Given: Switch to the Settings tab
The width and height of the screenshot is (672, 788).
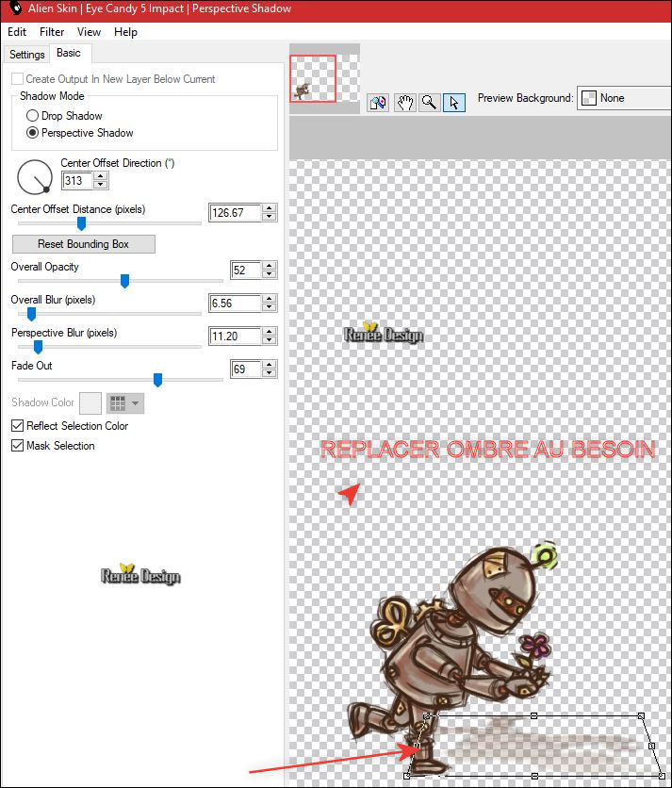Looking at the screenshot, I should click(27, 55).
